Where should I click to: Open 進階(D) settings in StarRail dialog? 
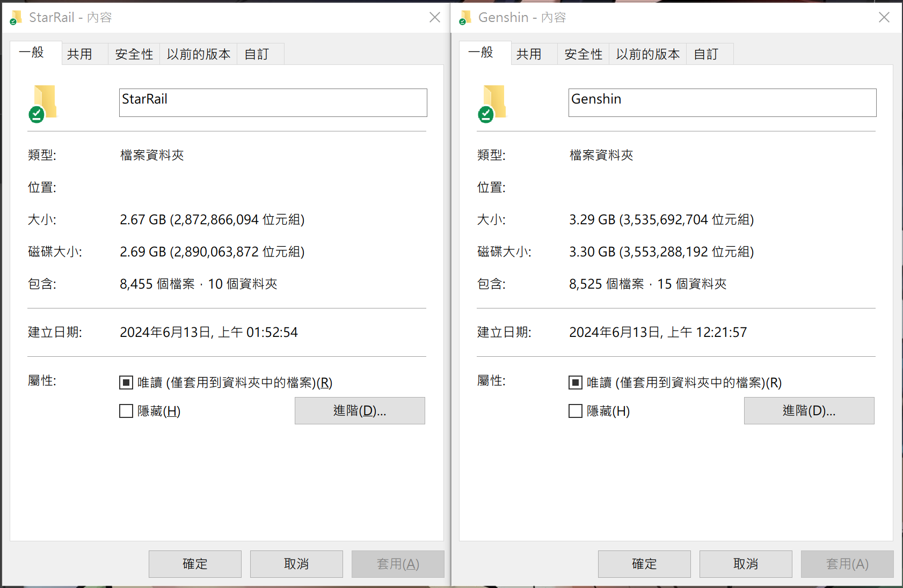[x=360, y=410]
